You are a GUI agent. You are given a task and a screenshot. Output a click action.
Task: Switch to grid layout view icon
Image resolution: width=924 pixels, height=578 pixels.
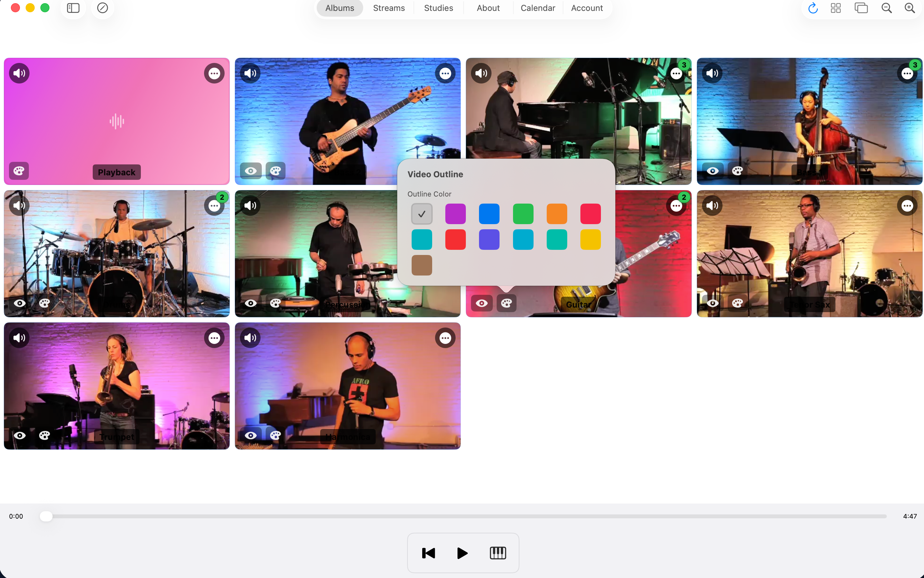836,8
